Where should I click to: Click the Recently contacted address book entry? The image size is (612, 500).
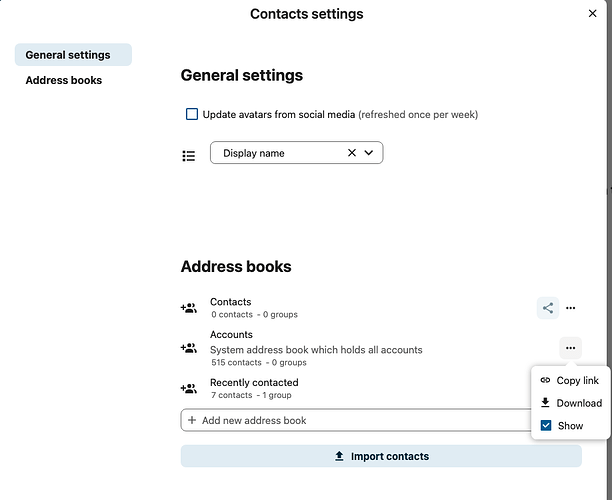click(x=254, y=383)
